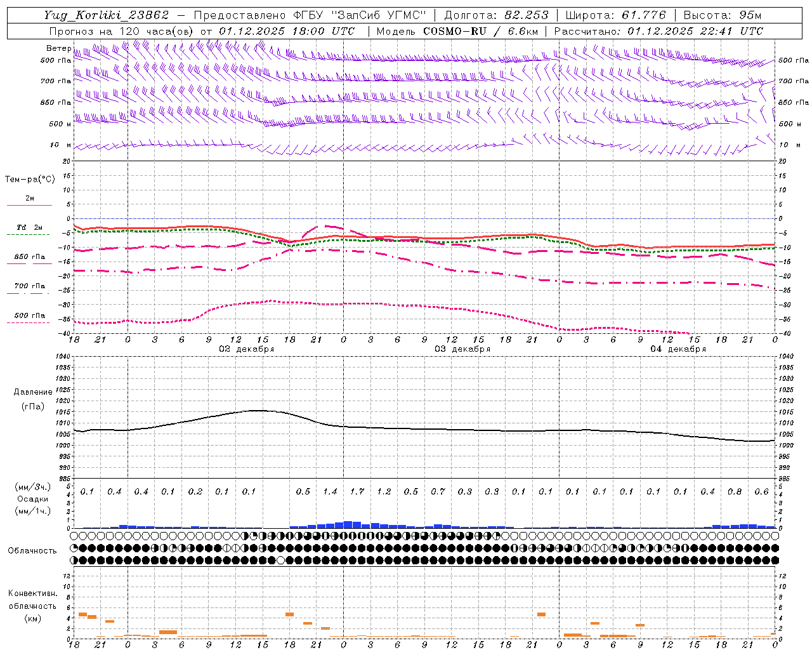Click the 03 декабря date label
This screenshot has width=812, height=650.
[x=462, y=349]
